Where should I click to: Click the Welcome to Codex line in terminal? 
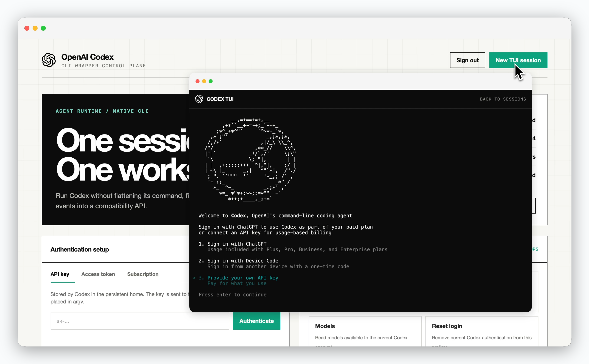[x=275, y=216]
